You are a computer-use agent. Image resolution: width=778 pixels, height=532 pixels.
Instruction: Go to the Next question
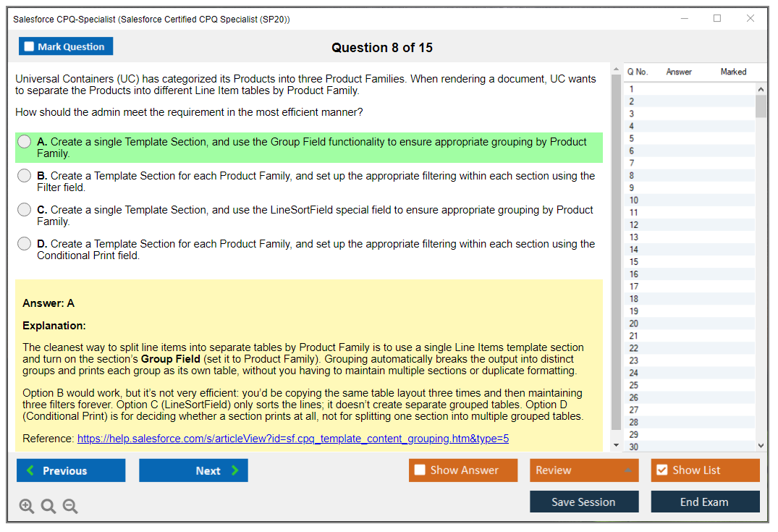pyautogui.click(x=193, y=470)
